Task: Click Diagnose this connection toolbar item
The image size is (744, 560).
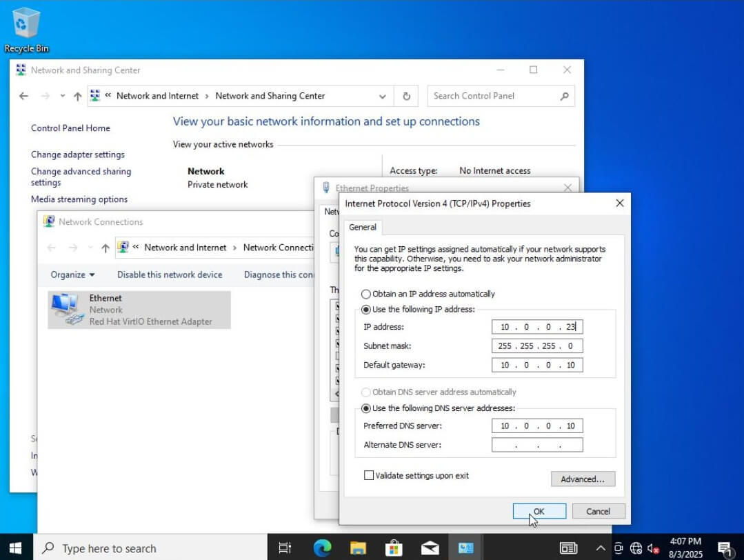Action: click(x=279, y=274)
